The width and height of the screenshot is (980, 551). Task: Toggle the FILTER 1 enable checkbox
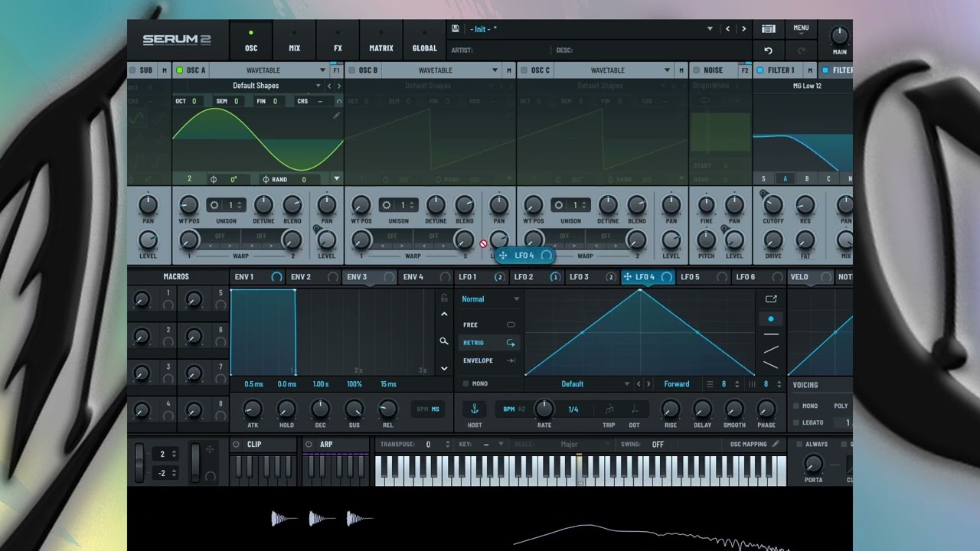tap(760, 70)
